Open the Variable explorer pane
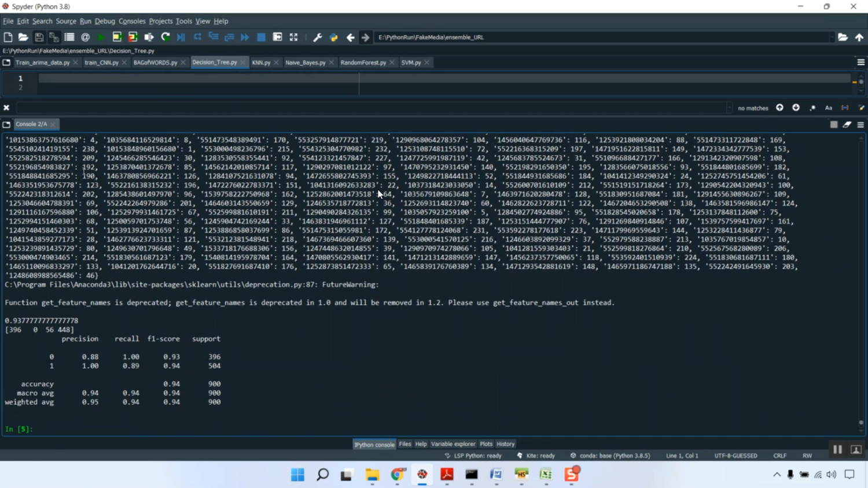This screenshot has height=488, width=868. coord(453,444)
